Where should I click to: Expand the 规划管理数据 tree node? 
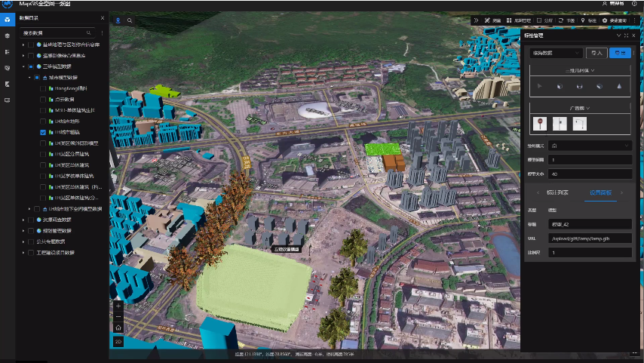pos(23,230)
